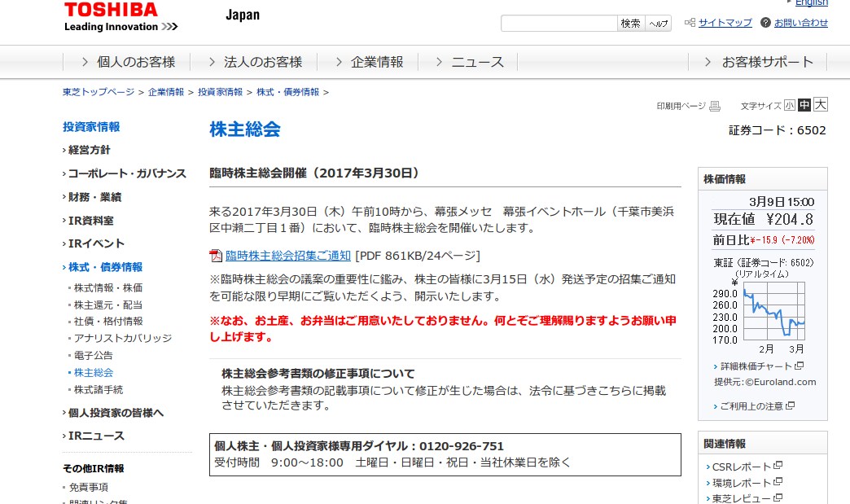Expand 個人投資家の皆様へ in the sidebar
This screenshot has height=504, width=850.
(116, 413)
